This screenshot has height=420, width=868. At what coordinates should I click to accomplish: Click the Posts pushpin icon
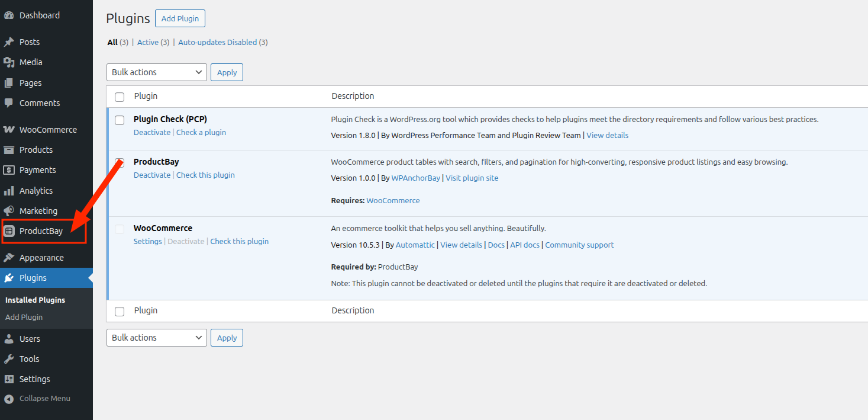9,42
